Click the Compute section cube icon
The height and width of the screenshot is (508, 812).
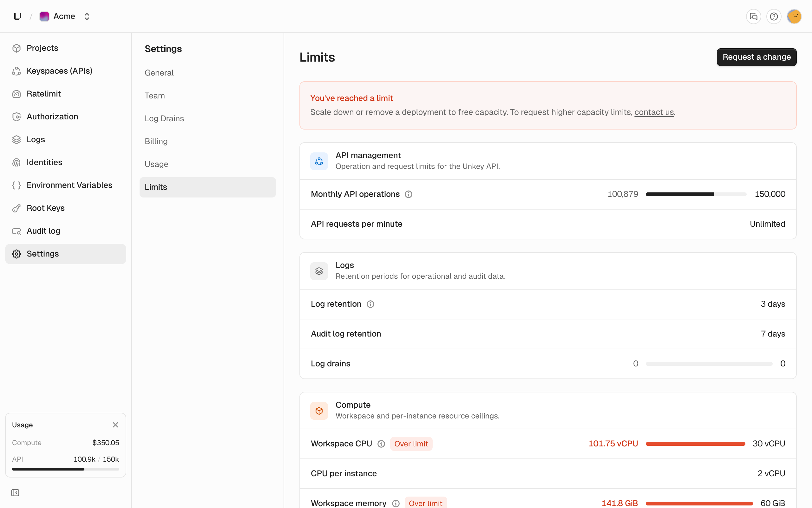(x=319, y=411)
